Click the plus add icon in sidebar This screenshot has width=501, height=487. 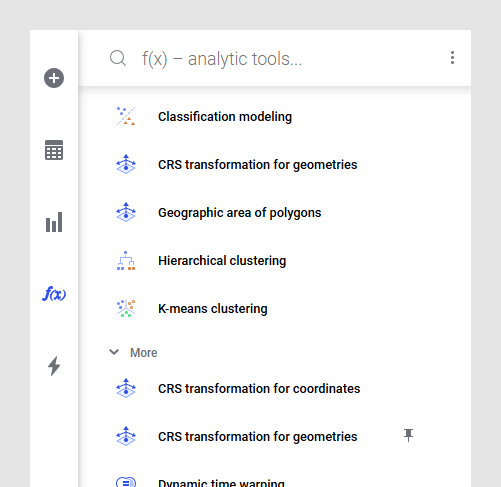coord(54,78)
